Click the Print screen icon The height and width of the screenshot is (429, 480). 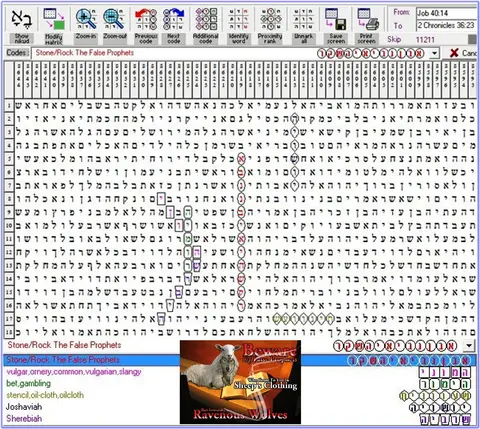coord(367,19)
